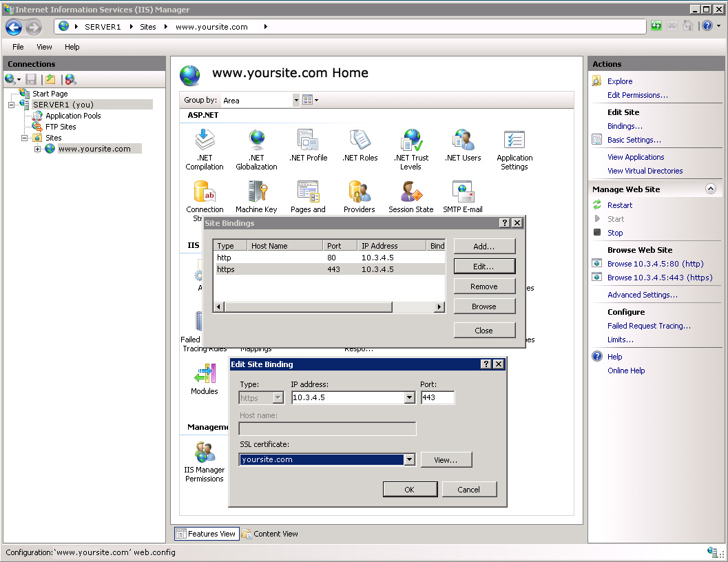Click Bindings... link in Actions
The width and height of the screenshot is (728, 562).
pos(625,126)
